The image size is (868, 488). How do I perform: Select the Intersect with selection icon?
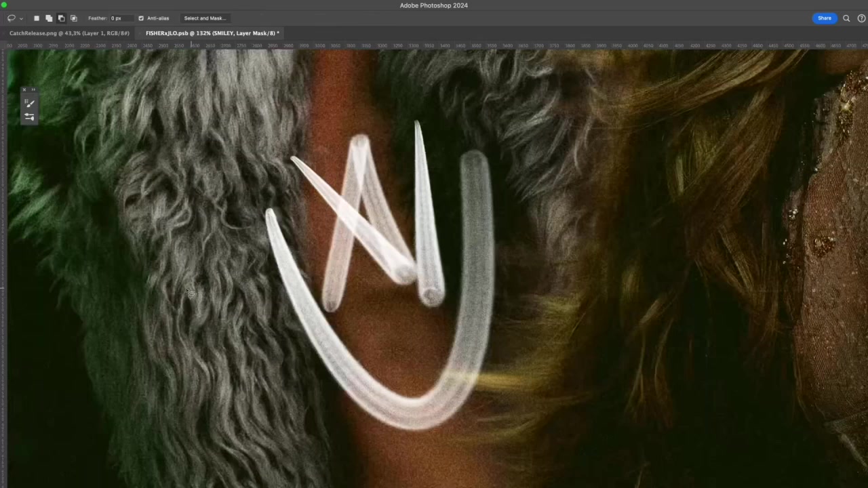(74, 18)
